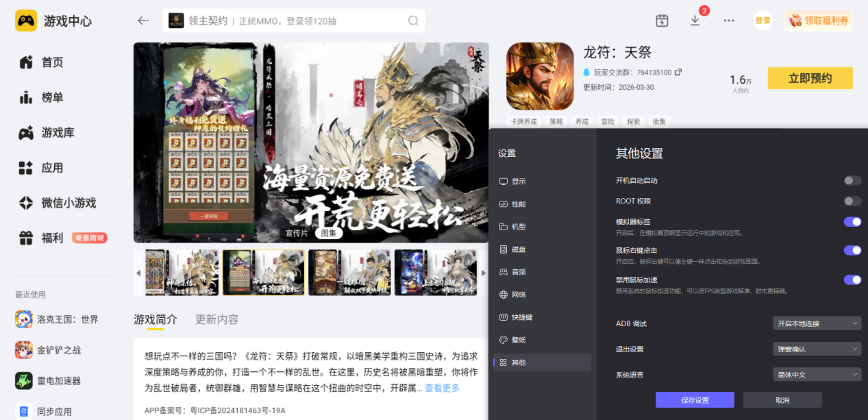This screenshot has width=868, height=420.
Task: Open the 退出设置 dropdown
Action: pos(817,349)
